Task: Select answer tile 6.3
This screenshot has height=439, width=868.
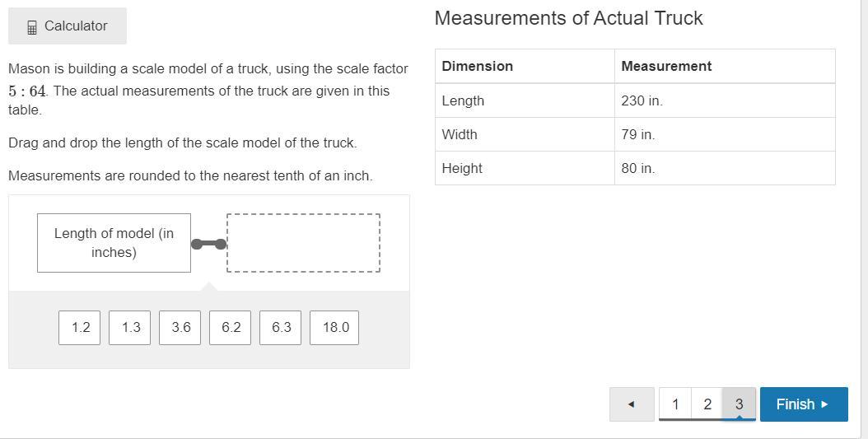Action: pyautogui.click(x=281, y=328)
